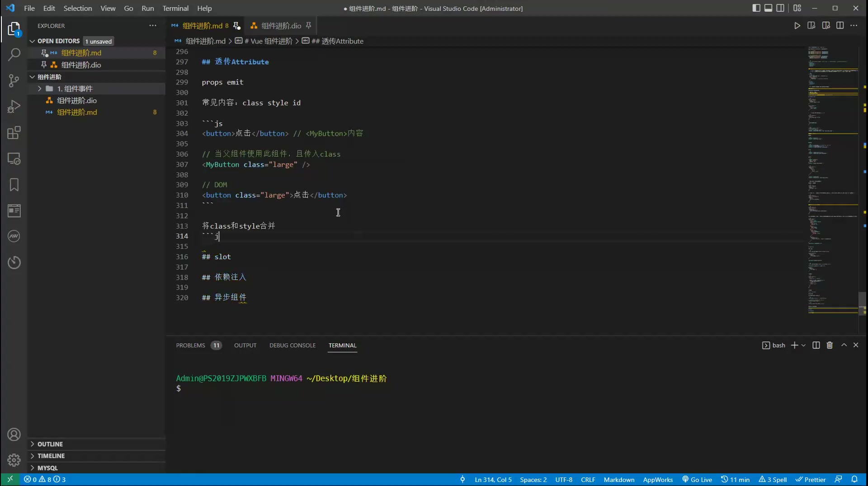The height and width of the screenshot is (486, 868).
Task: Open notifications bell in status bar
Action: tap(854, 479)
